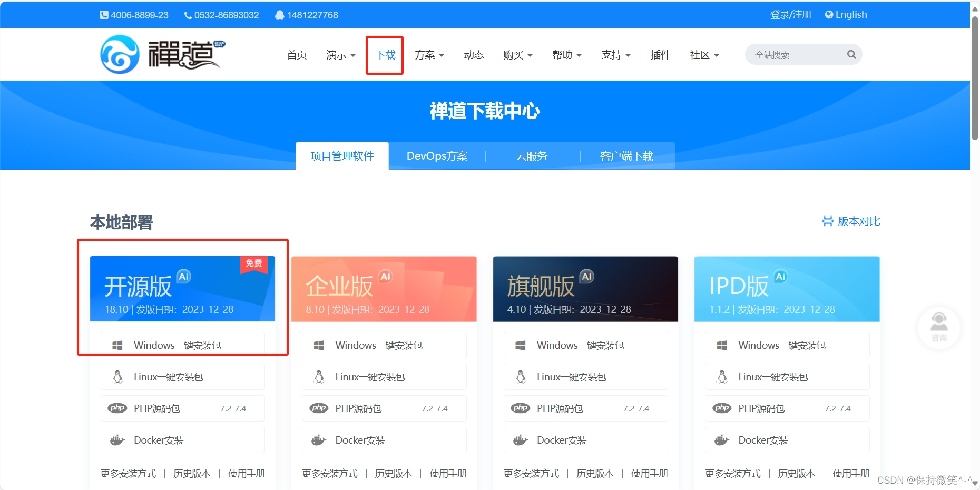This screenshot has width=980, height=490.
Task: Click PHP icon in IPD版 card
Action: tap(722, 408)
